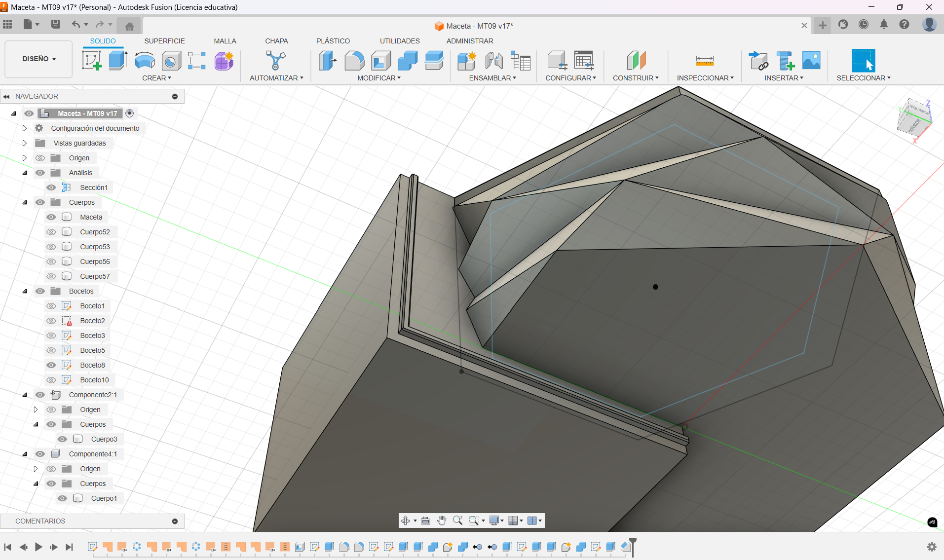Hide the Componente2:1 component
The height and width of the screenshot is (560, 944).
click(x=40, y=395)
